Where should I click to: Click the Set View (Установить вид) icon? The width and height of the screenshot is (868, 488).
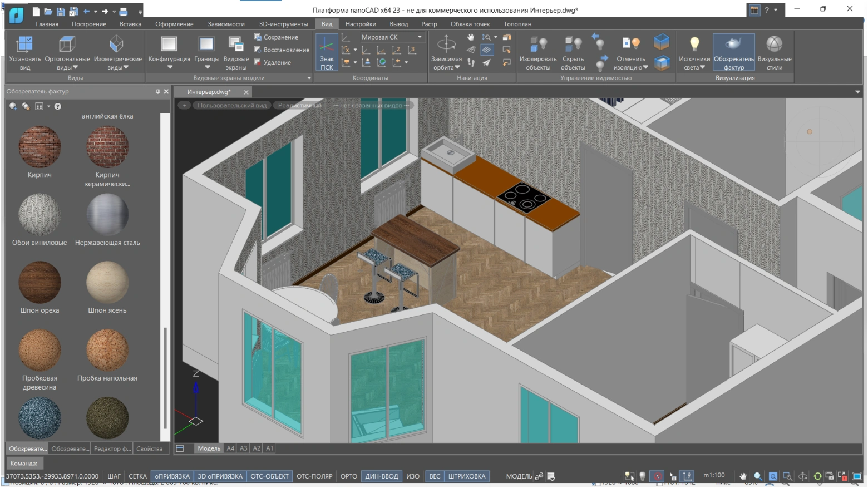(25, 45)
